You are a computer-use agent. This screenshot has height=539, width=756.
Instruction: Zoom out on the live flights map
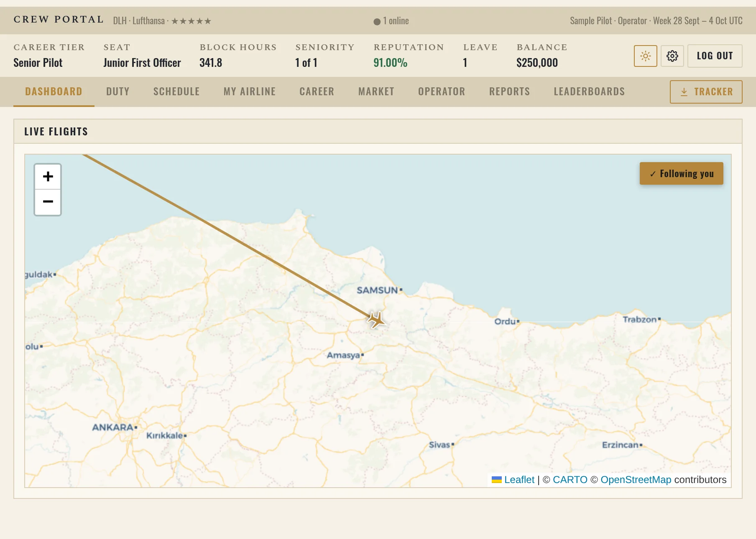pyautogui.click(x=48, y=202)
